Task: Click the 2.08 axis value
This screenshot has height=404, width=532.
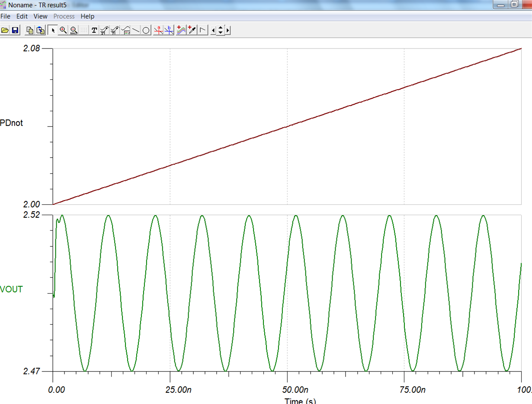Action: [x=32, y=48]
